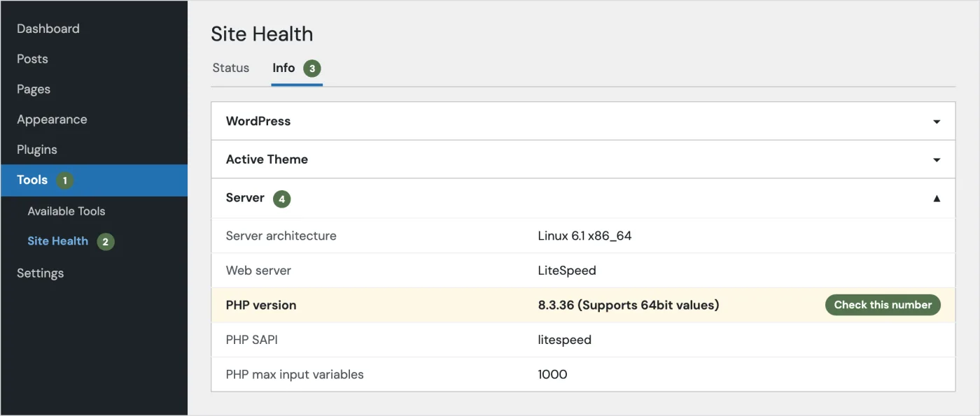Image resolution: width=980 pixels, height=416 pixels.
Task: Go to Posts in sidebar
Action: click(x=32, y=59)
